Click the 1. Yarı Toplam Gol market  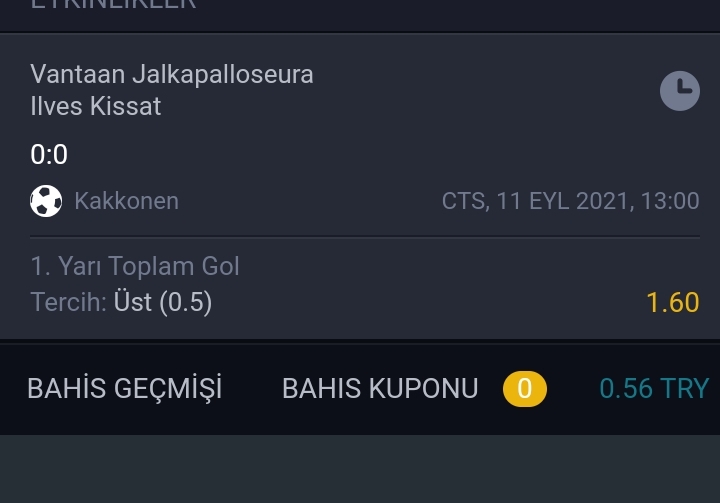135,266
